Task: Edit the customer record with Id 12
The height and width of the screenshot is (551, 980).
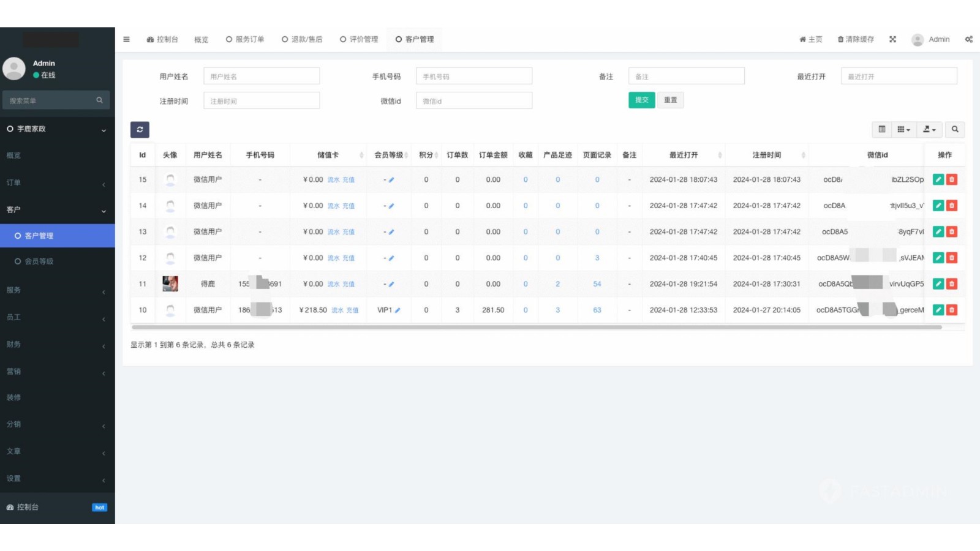Action: click(938, 258)
